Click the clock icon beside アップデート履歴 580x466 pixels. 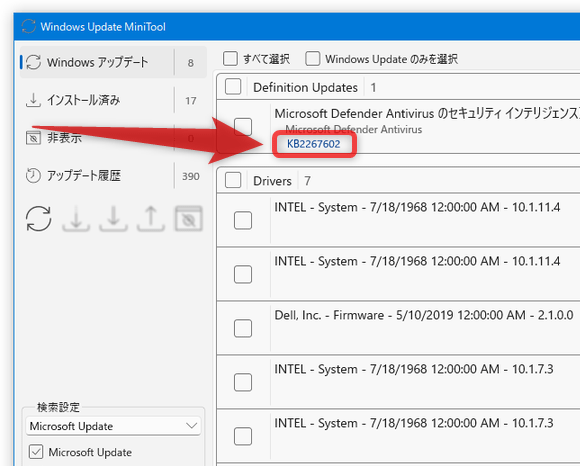click(x=33, y=176)
